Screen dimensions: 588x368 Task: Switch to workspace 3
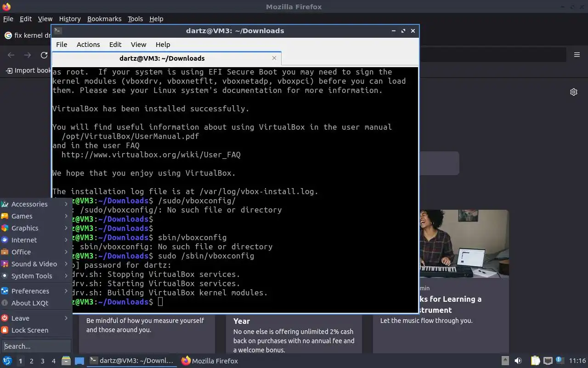pos(42,361)
